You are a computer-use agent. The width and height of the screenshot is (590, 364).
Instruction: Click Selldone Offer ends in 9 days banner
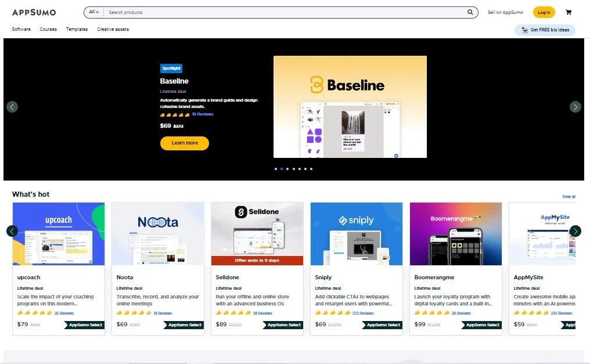pyautogui.click(x=257, y=261)
